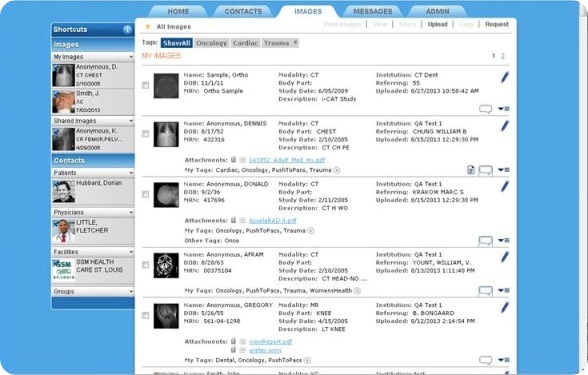Open SSM HEALTH CARE ST. LOUIS facility
This screenshot has width=588, height=375.
(x=93, y=270)
